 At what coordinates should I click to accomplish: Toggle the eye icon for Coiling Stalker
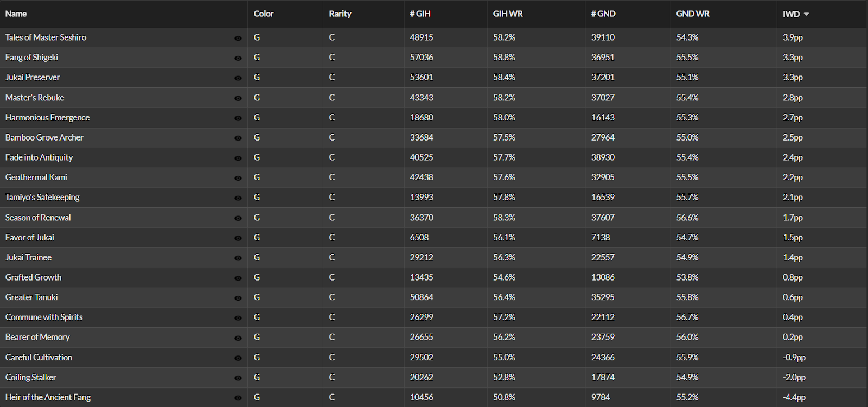pyautogui.click(x=238, y=378)
